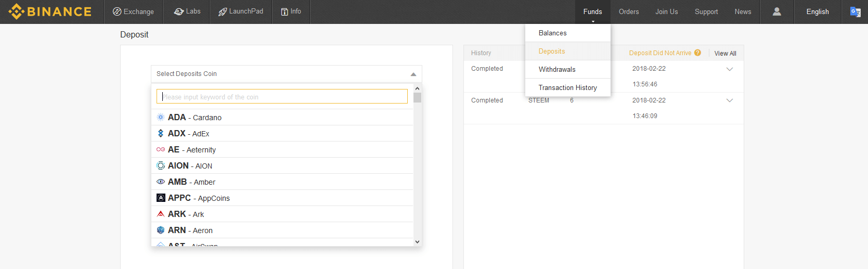This screenshot has height=269, width=868.
Task: Click the coin list scroll up arrow
Action: coord(417,88)
